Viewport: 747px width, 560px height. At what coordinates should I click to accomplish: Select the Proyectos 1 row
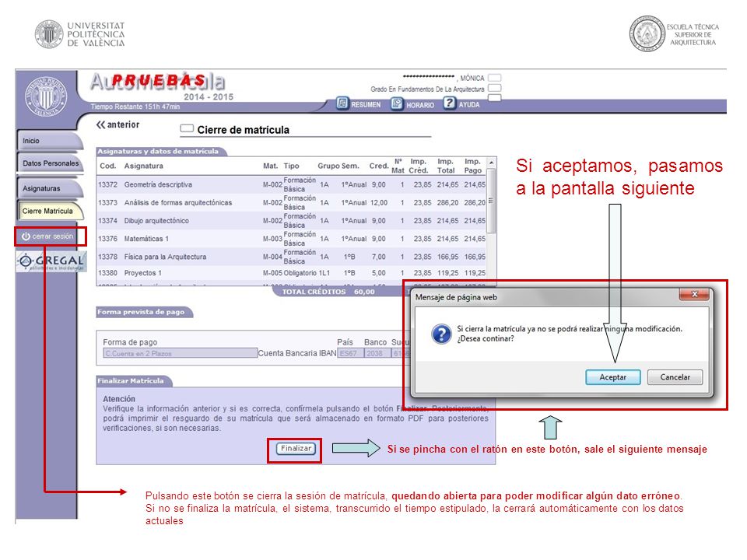tap(292, 273)
